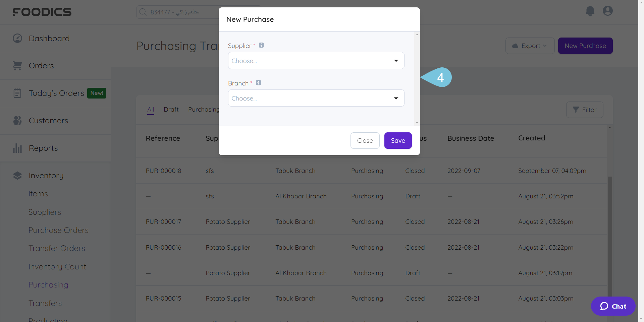Viewport: 644px width, 322px height.
Task: Click the table scrollbar on the right
Action: (609, 235)
